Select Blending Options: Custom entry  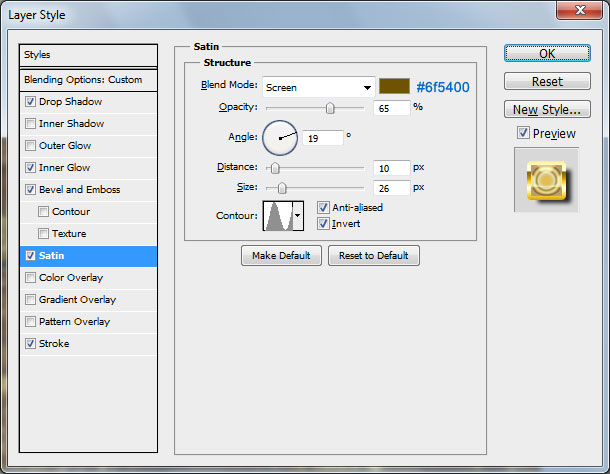point(88,80)
